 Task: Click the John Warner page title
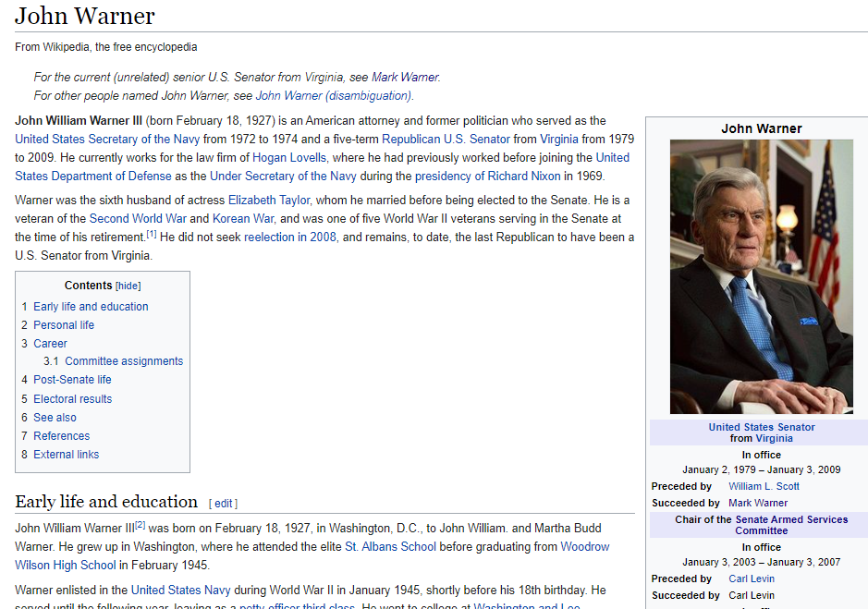85,16
